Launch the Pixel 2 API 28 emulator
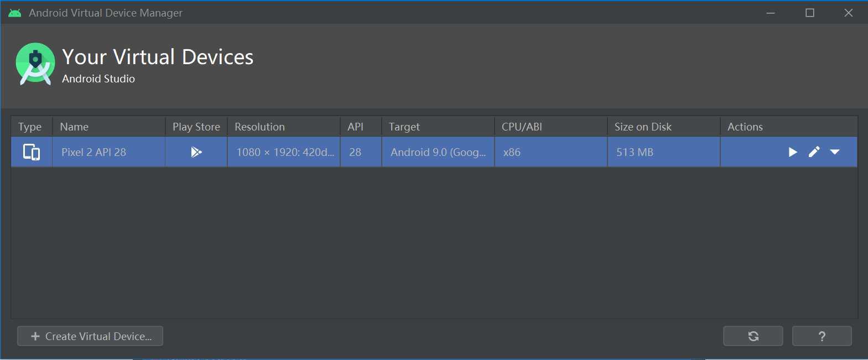The height and width of the screenshot is (360, 868). [793, 152]
